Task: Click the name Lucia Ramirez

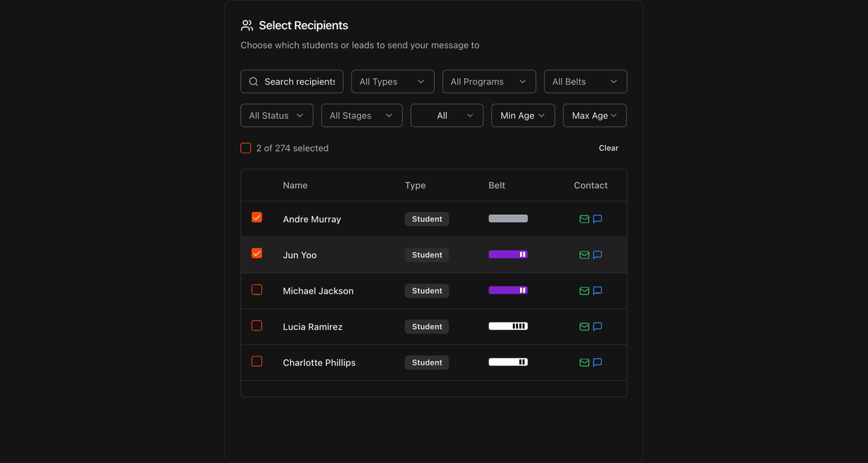Action: [312, 327]
